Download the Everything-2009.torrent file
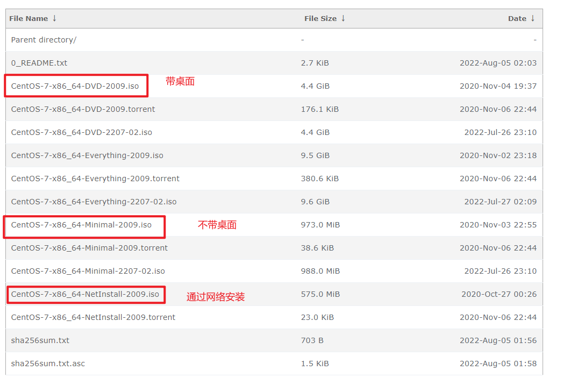 (95, 179)
